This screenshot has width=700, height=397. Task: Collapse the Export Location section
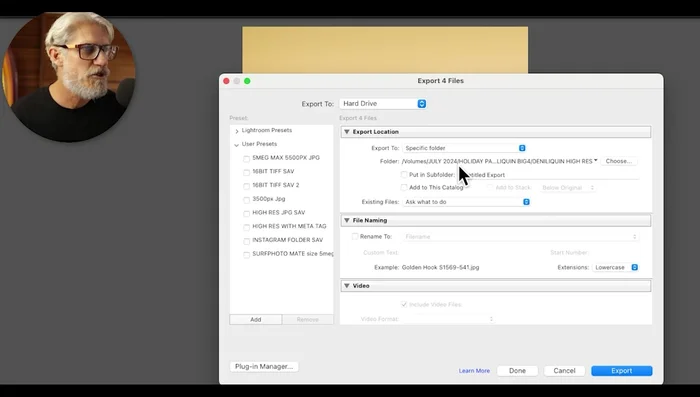coord(347,132)
